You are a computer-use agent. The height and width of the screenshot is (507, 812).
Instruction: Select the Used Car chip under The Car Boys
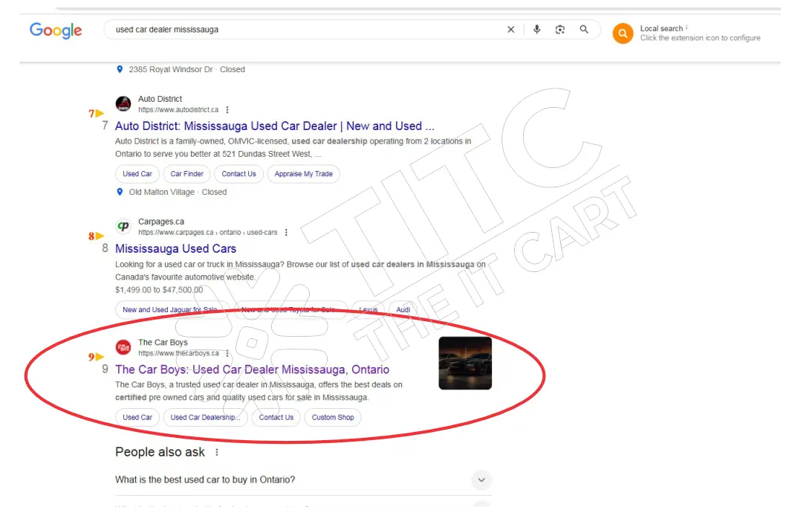[137, 417]
